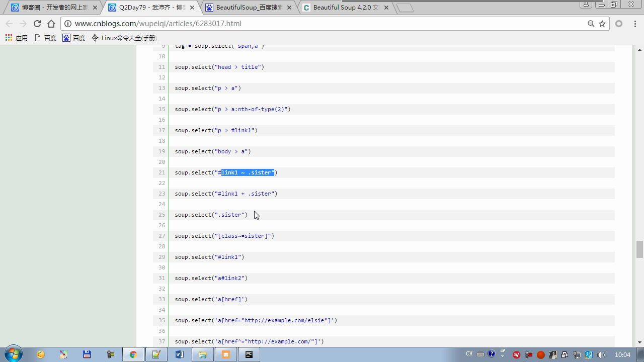Close the 博客园 tab
The image size is (644, 362).
click(95, 8)
